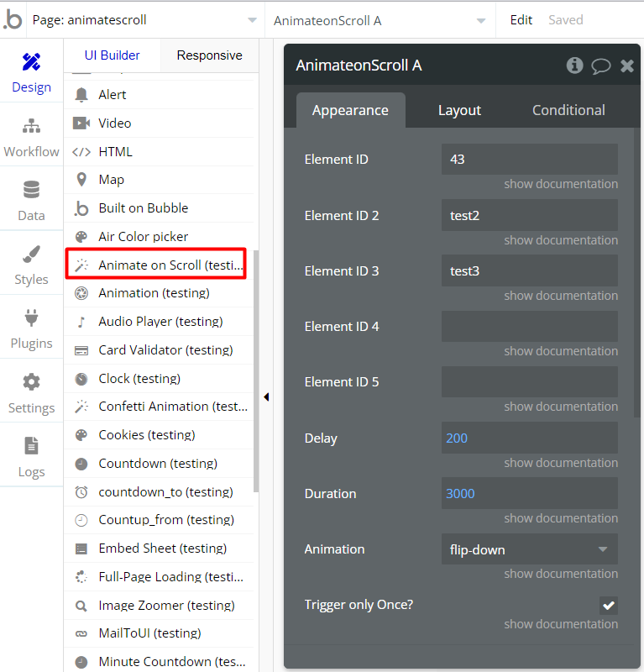Open the Data section icon
The width and height of the screenshot is (644, 672).
coord(31,190)
